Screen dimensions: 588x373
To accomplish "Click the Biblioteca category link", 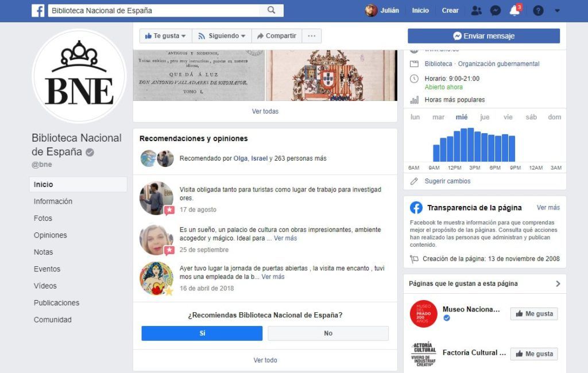I will [438, 64].
